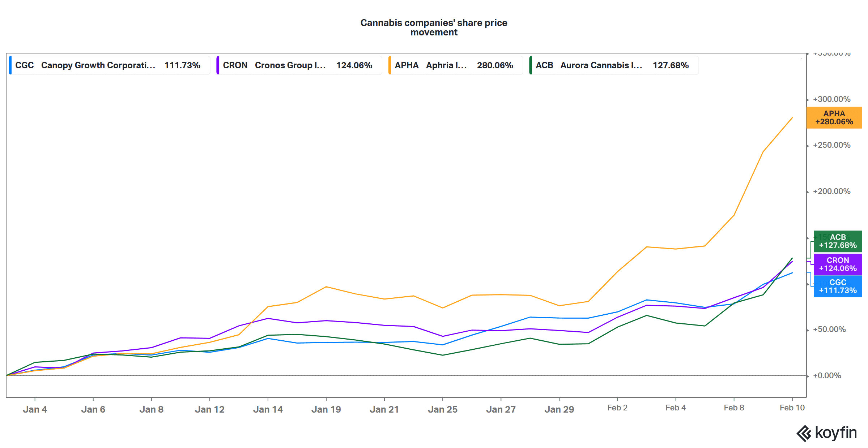Click the Jan 4 date label

tap(35, 409)
